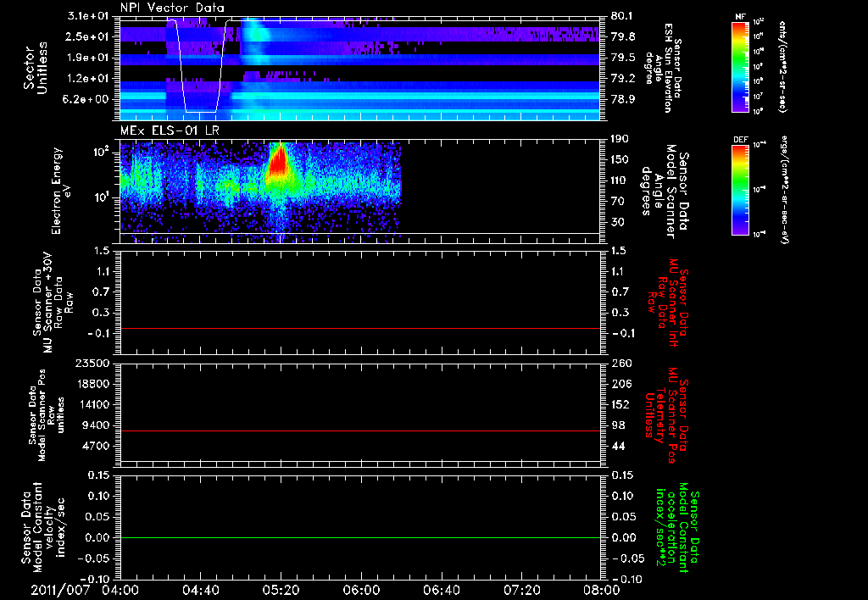Click the '44' telemetry tick label
868x600 pixels.
click(x=617, y=446)
